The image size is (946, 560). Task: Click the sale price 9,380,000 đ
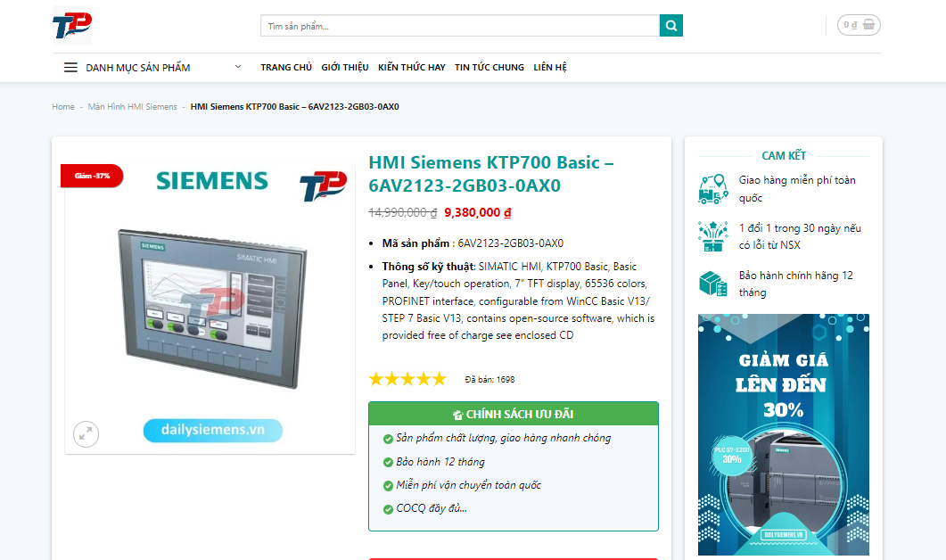(x=478, y=213)
